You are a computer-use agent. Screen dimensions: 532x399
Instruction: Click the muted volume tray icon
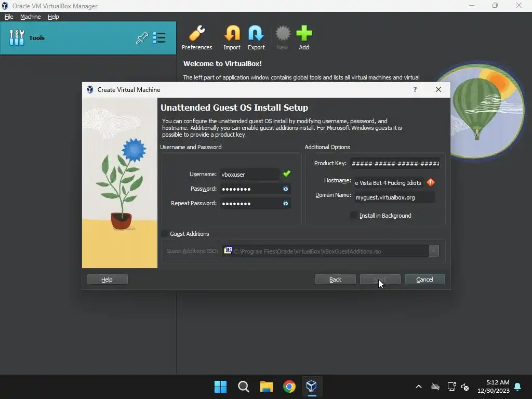pyautogui.click(x=465, y=387)
